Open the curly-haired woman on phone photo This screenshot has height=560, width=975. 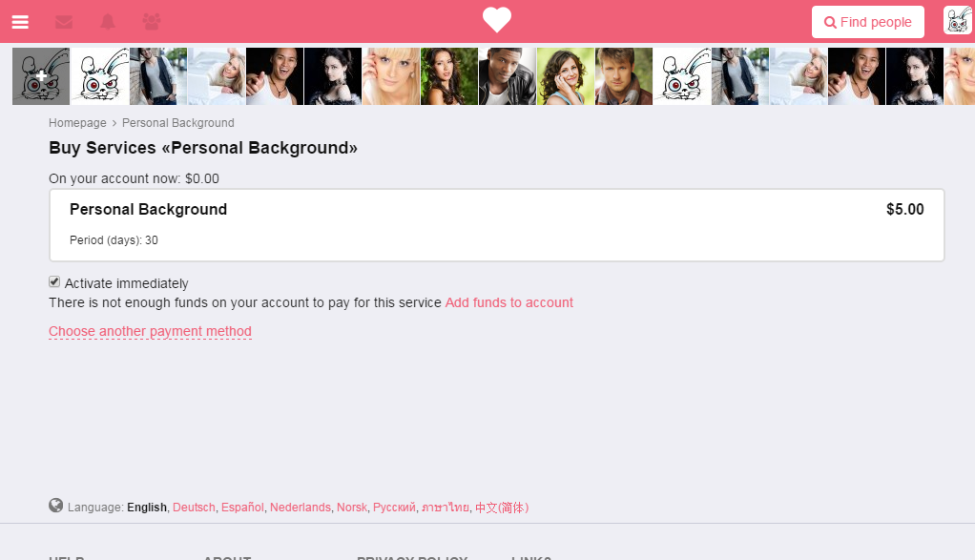[x=565, y=76]
